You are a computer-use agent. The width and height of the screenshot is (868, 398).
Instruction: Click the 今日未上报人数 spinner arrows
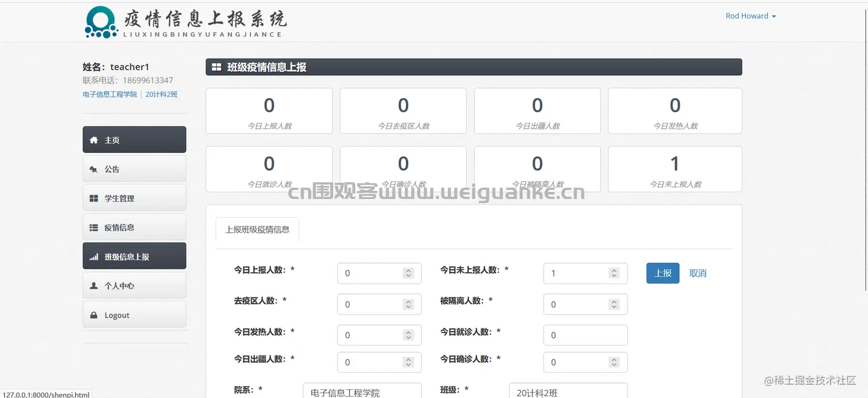click(x=614, y=273)
